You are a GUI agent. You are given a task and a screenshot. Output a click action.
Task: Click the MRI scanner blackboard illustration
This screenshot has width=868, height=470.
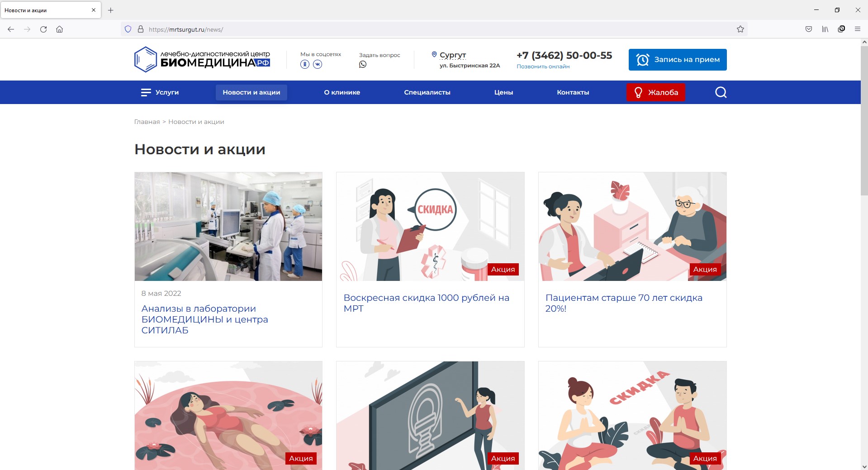click(430, 415)
